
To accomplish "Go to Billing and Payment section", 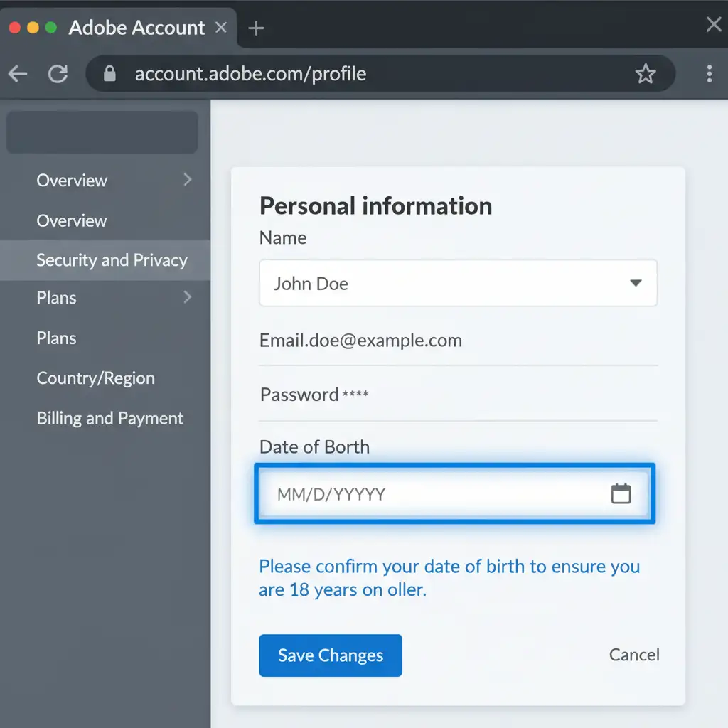I will (x=109, y=418).
